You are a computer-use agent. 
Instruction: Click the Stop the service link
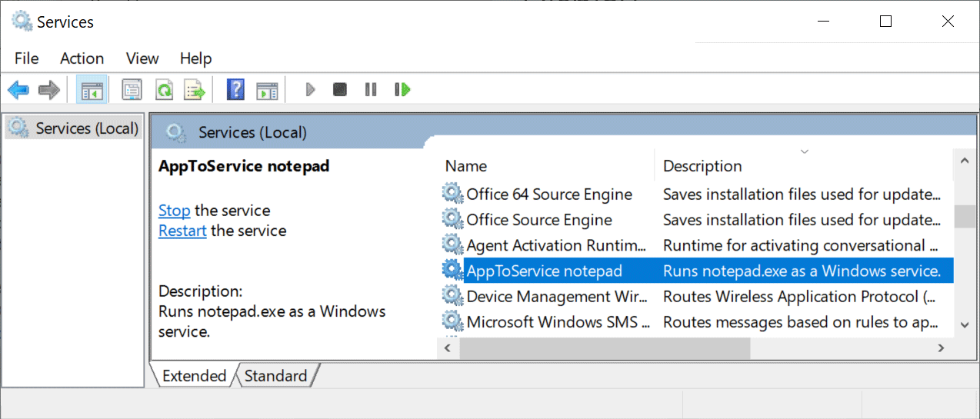(x=174, y=211)
